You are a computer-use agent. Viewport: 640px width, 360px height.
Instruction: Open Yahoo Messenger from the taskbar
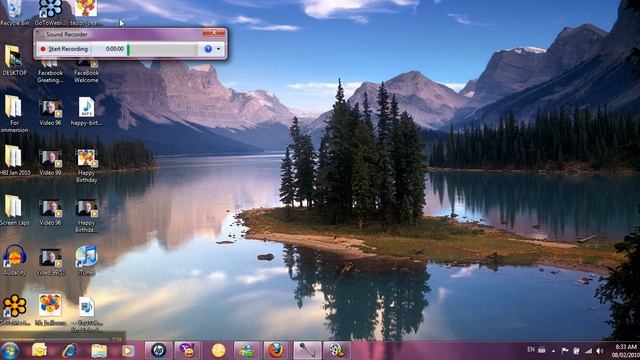pos(187,350)
